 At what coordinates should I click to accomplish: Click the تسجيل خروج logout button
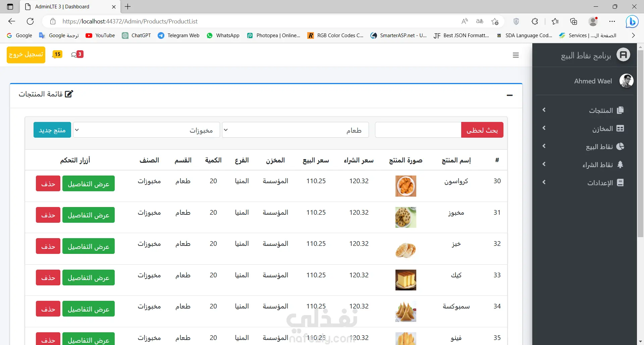[x=26, y=55]
